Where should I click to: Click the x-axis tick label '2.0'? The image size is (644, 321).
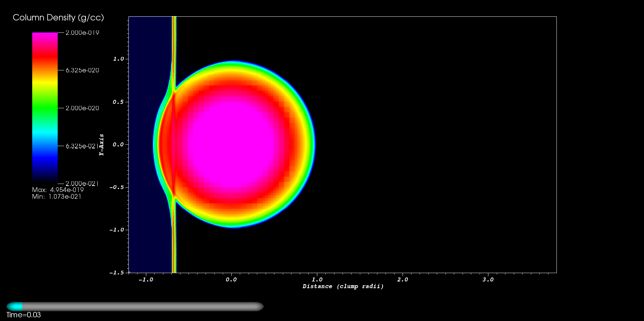pyautogui.click(x=403, y=280)
